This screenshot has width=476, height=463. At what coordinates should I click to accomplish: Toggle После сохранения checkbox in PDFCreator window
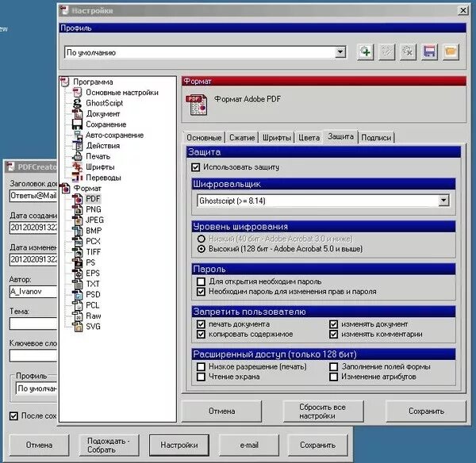pyautogui.click(x=13, y=415)
